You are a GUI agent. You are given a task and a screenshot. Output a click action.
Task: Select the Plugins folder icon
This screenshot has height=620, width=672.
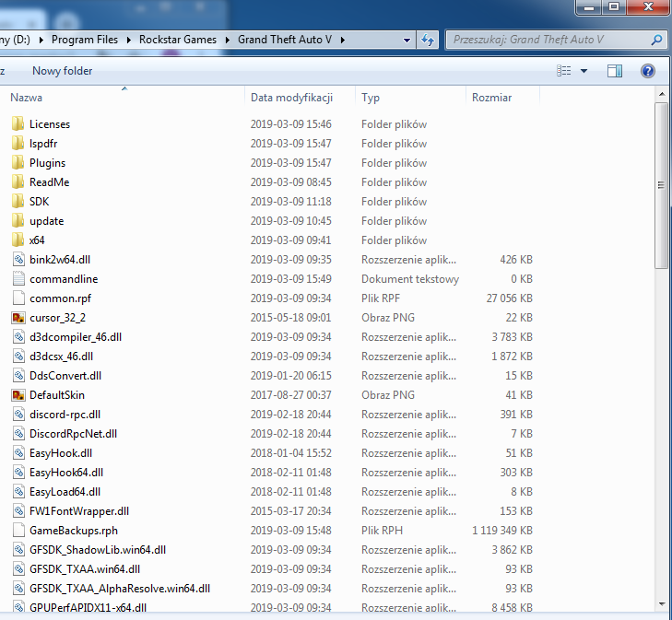coord(18,162)
